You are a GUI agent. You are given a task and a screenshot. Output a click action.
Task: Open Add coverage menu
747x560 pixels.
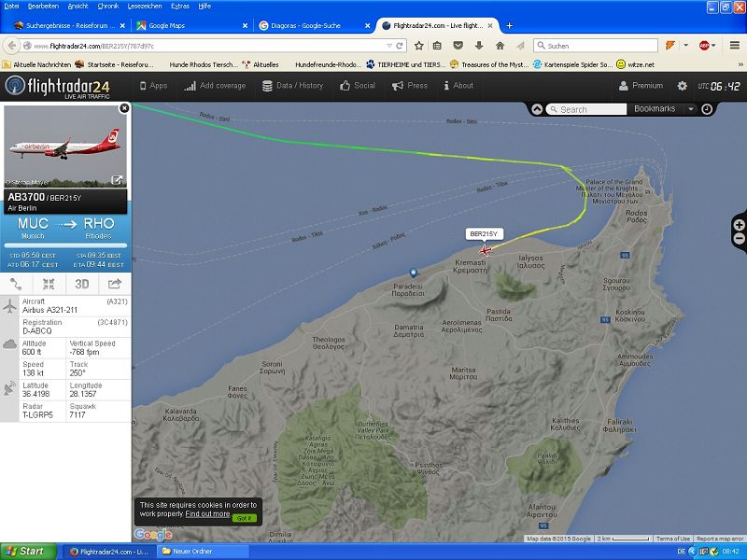[x=215, y=86]
